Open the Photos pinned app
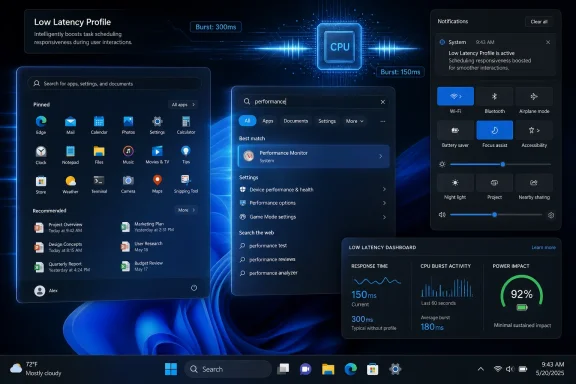Screen dimensions: 576x384 [128, 124]
